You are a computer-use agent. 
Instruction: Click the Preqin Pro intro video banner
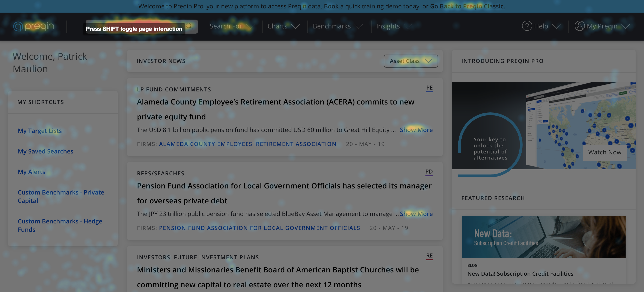click(x=544, y=126)
